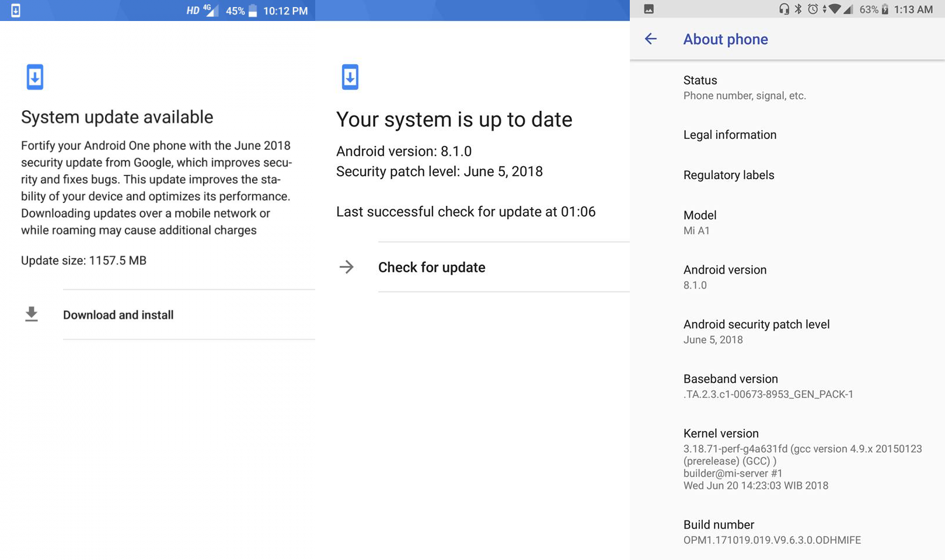Tap the alarm clock icon in status bar
Image resolution: width=945 pixels, height=560 pixels.
(813, 9)
